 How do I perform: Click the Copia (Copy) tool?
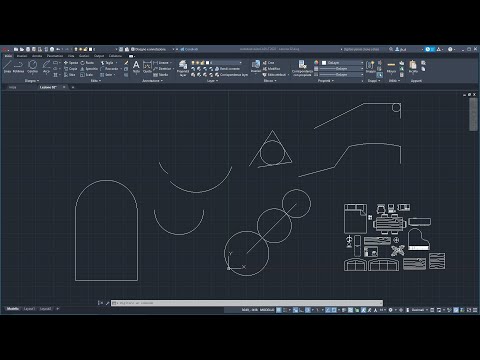[71, 69]
